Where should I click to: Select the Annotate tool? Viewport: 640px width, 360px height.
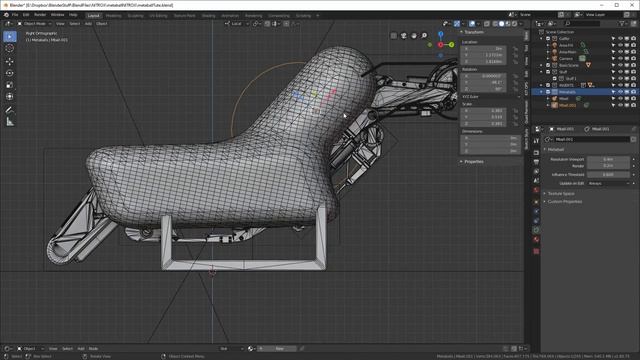(10, 110)
